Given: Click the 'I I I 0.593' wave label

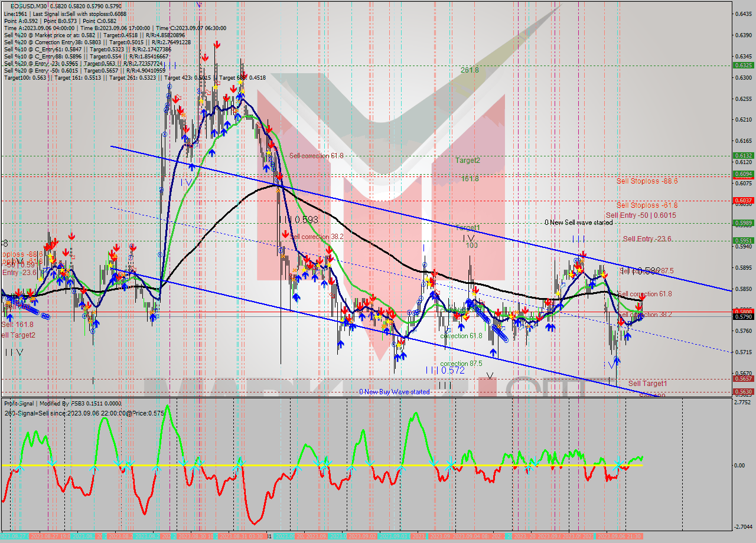Looking at the screenshot, I should click(x=299, y=220).
